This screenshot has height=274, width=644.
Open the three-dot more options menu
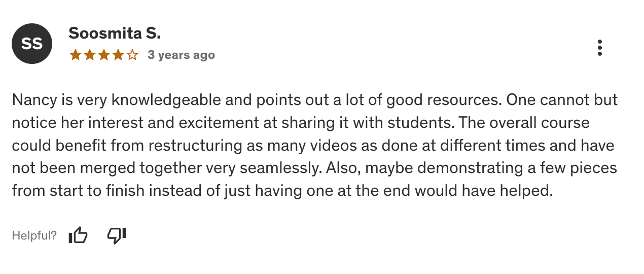pos(600,48)
